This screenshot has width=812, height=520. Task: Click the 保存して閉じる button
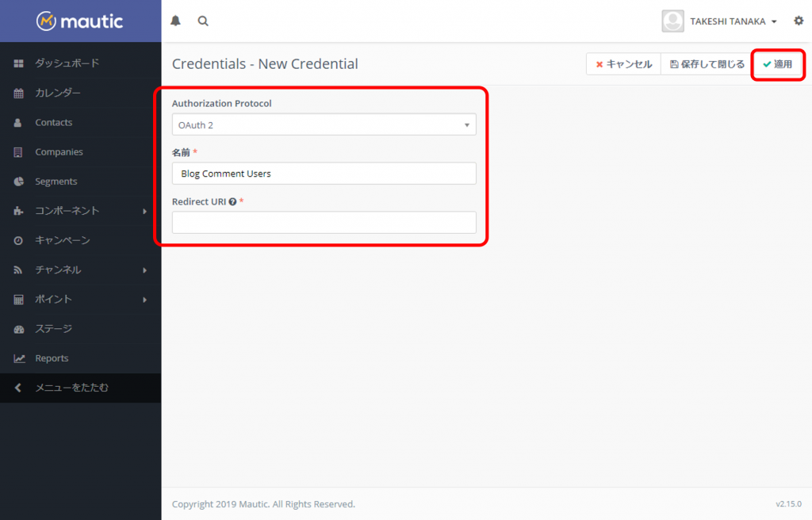(x=707, y=64)
